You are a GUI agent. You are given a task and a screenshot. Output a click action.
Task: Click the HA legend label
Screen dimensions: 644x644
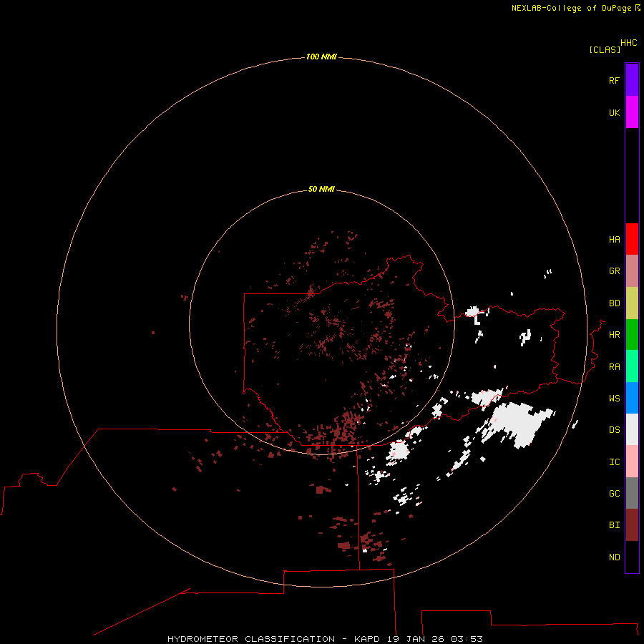point(615,240)
